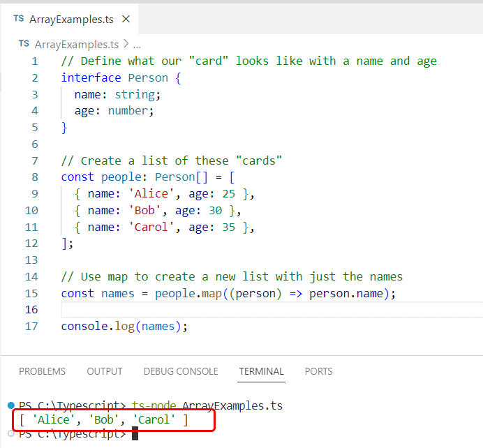Screen dimensions: 483x448
Task: Click the 'Carol' string on line 11
Action: point(151,227)
